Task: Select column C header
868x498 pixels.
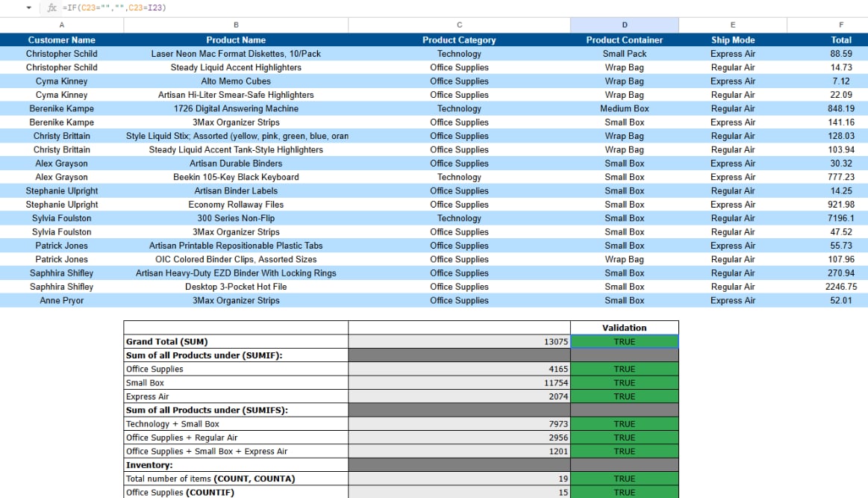Action: [460, 25]
